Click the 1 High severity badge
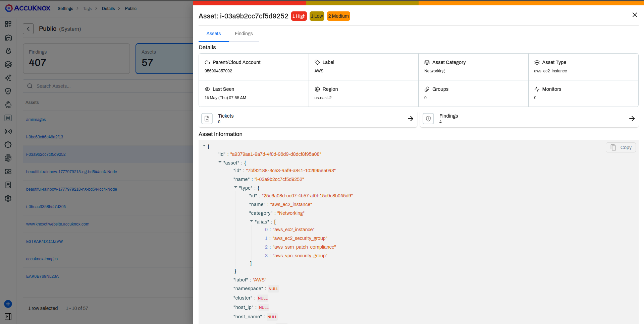Screen dimensions: 644x324 (x=299, y=16)
